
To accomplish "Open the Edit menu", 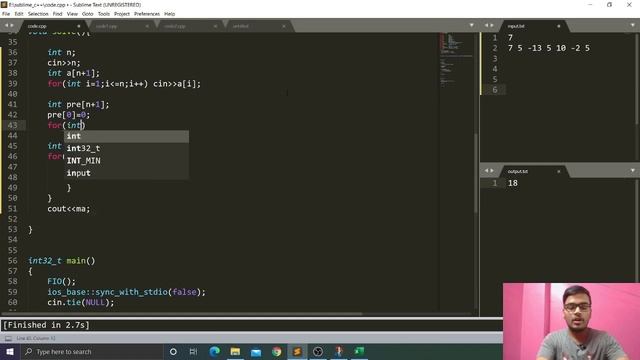I will pyautogui.click(x=19, y=14).
